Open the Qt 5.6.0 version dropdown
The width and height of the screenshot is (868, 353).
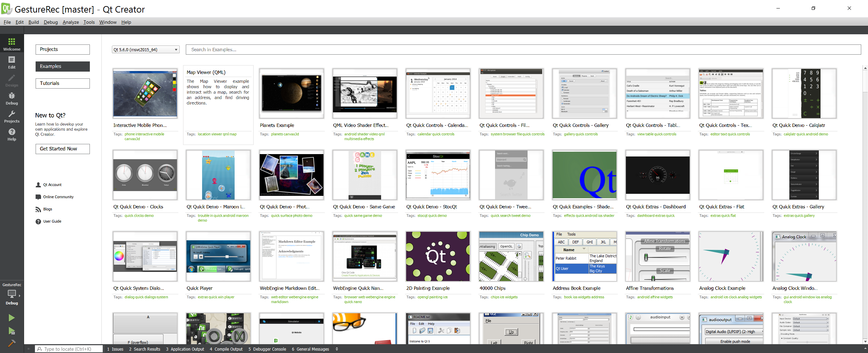click(145, 50)
